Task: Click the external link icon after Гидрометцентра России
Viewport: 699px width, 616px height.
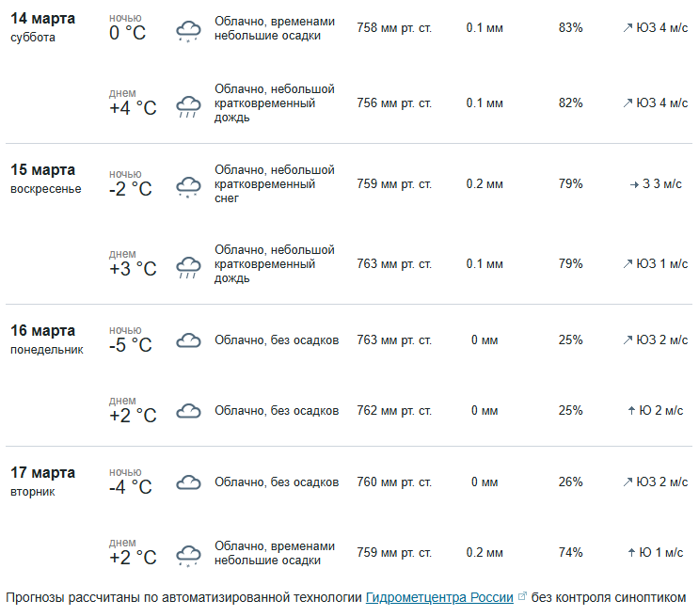Action: [522, 596]
